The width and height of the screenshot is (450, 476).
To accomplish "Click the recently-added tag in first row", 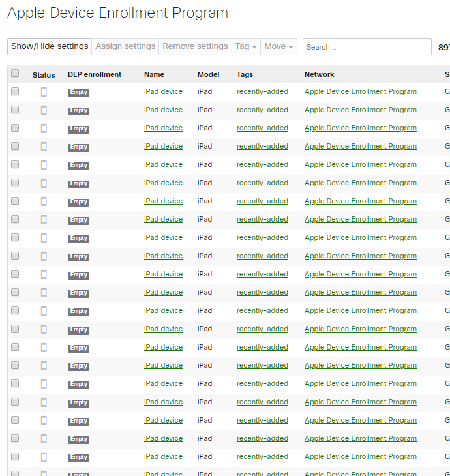I will (x=262, y=91).
